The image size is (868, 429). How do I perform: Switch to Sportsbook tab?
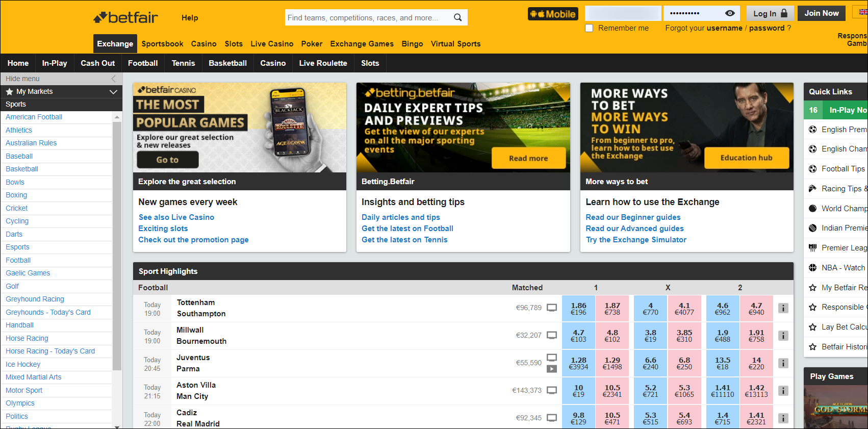162,44
